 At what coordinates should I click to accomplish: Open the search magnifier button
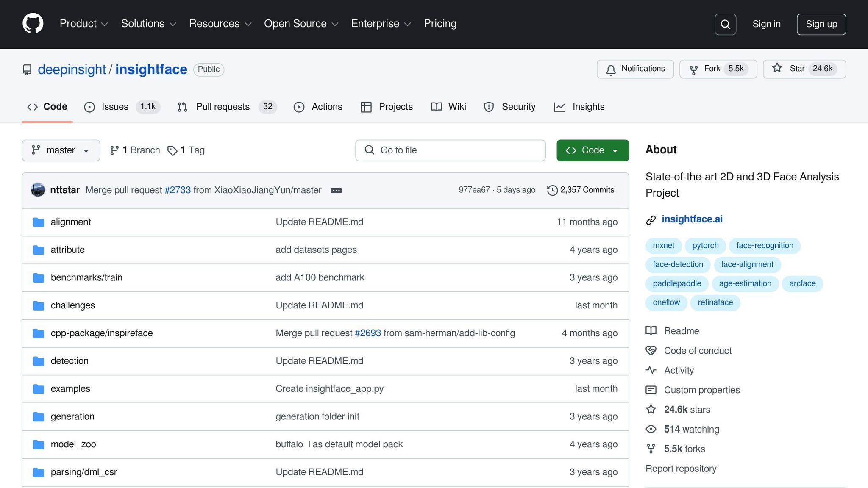(725, 24)
